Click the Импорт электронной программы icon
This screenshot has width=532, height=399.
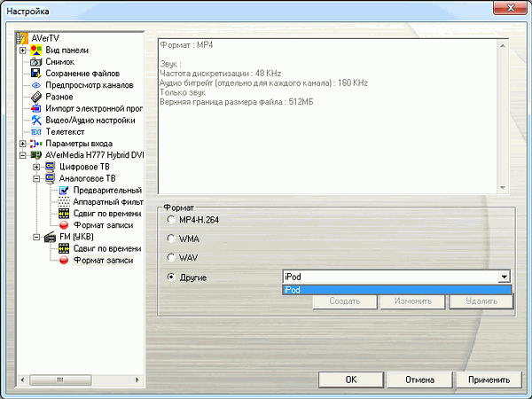click(36, 108)
